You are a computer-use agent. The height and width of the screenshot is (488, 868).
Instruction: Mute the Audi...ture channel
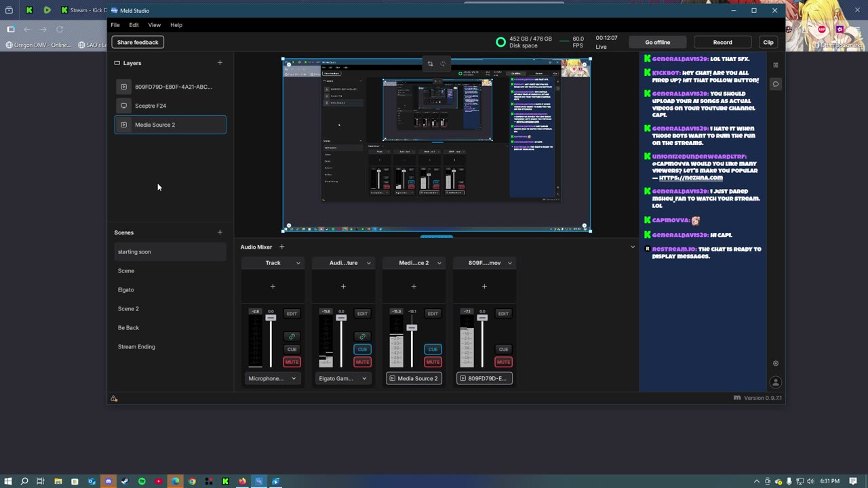(x=362, y=362)
